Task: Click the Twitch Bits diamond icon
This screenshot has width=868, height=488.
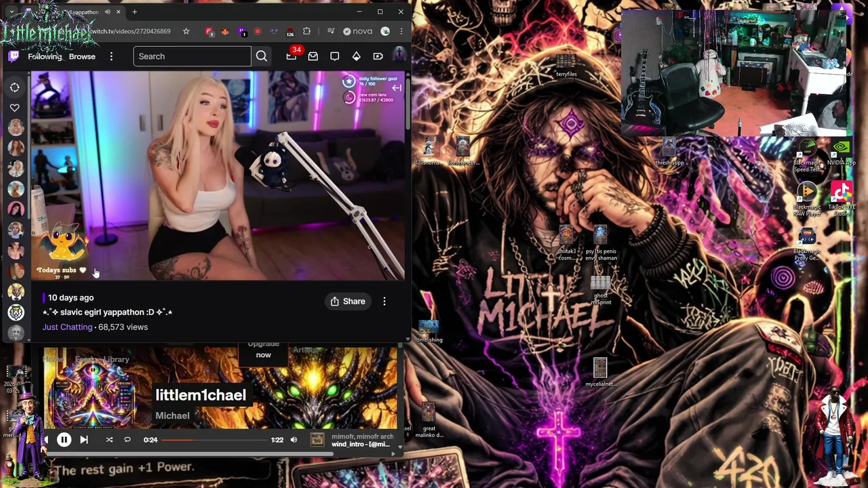Action: coord(357,56)
